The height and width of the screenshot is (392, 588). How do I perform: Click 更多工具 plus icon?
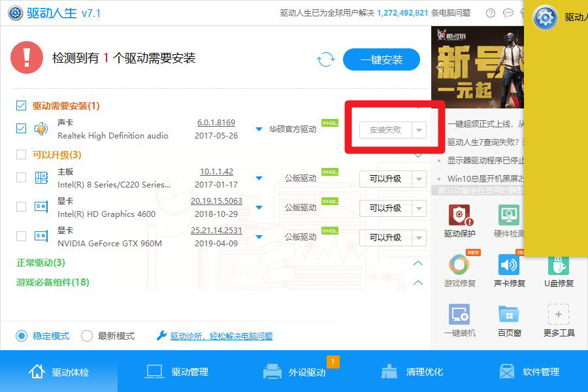(559, 314)
